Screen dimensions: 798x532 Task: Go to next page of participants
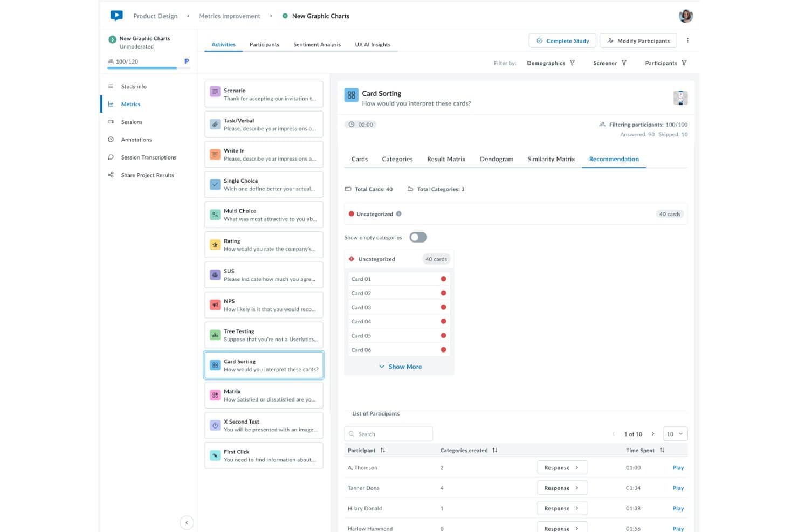[x=653, y=434]
